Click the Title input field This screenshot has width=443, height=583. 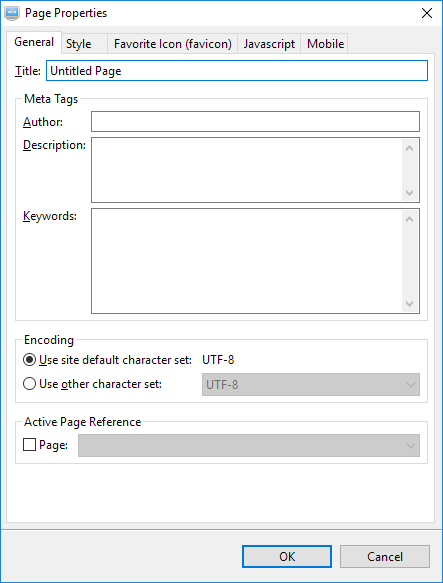[x=237, y=71]
